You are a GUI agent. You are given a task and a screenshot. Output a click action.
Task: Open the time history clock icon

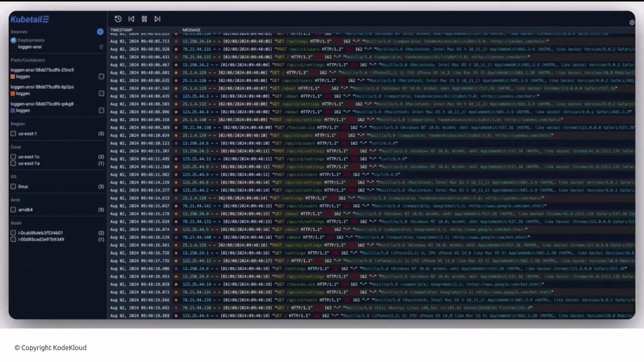[x=118, y=19]
